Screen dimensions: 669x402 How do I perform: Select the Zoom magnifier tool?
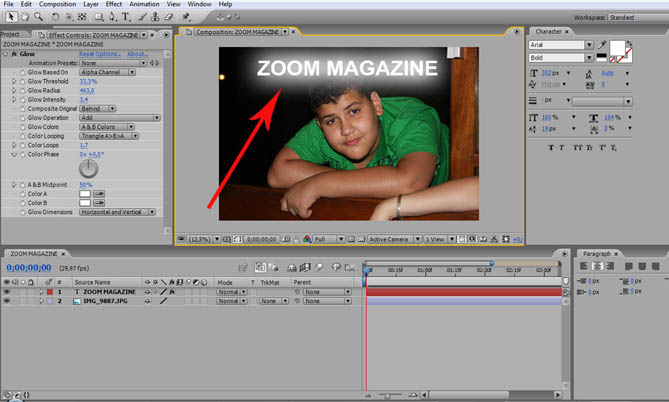point(39,17)
